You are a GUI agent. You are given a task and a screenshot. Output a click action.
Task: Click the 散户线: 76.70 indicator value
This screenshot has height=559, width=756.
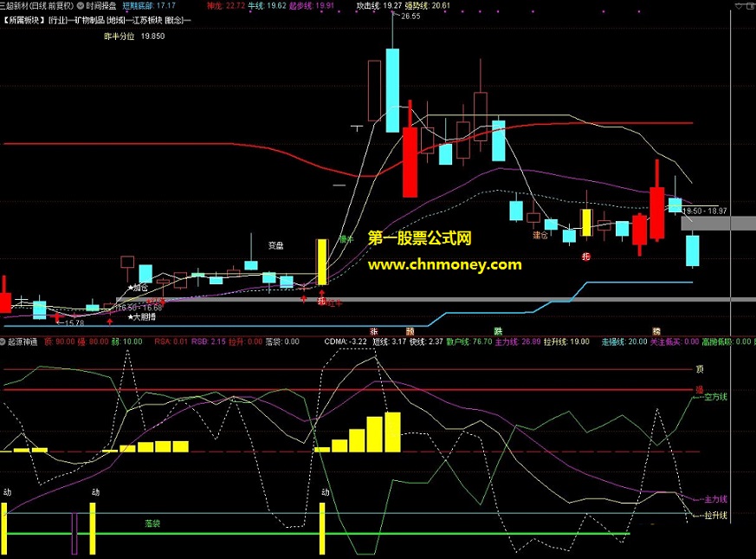[469, 341]
